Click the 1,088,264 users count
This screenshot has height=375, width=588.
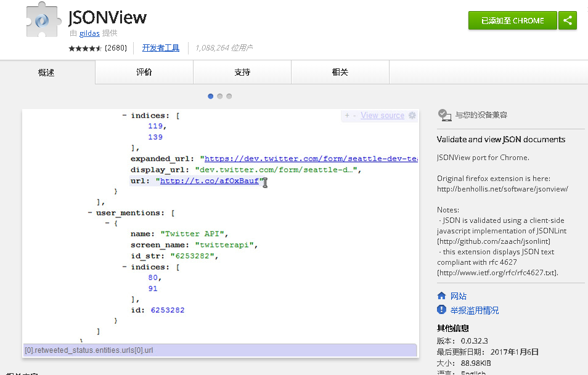point(224,48)
